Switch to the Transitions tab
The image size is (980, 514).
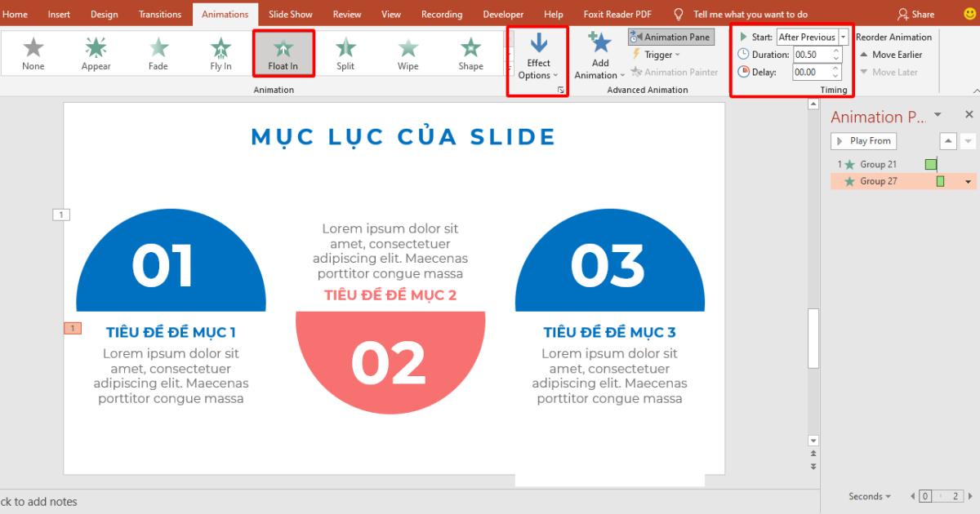click(159, 14)
